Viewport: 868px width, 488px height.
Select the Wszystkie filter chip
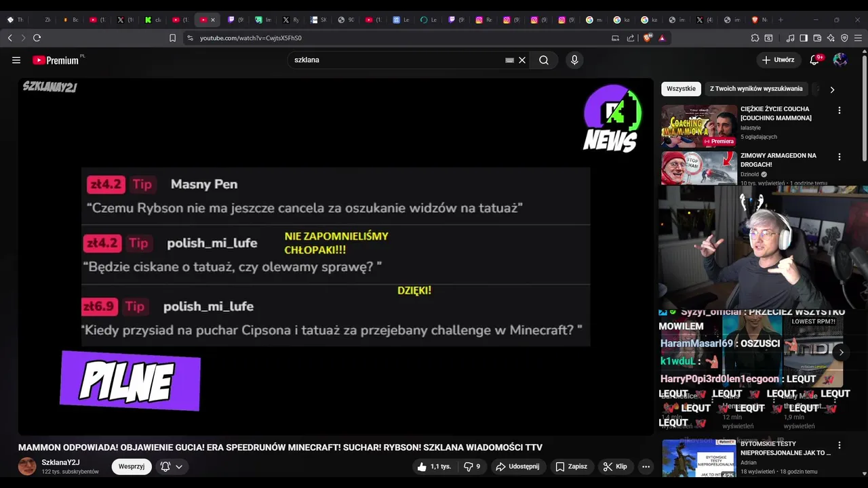(x=681, y=89)
